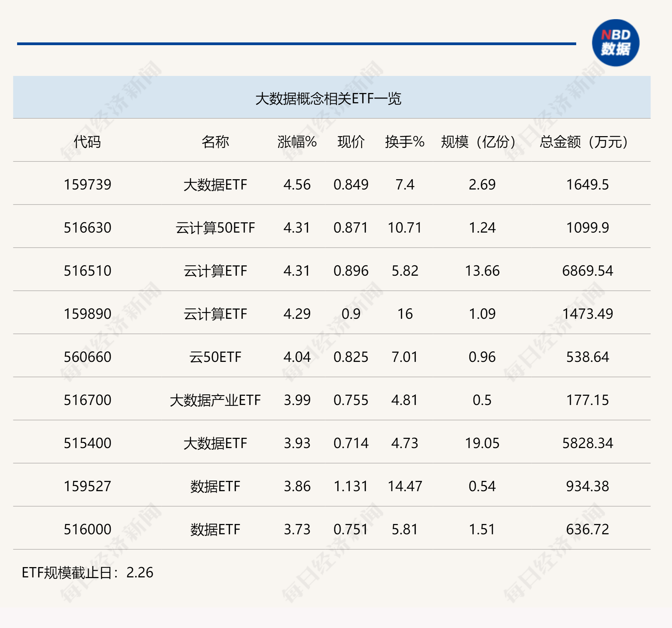
Task: Select the turnover value 5.82
Action: click(x=405, y=271)
